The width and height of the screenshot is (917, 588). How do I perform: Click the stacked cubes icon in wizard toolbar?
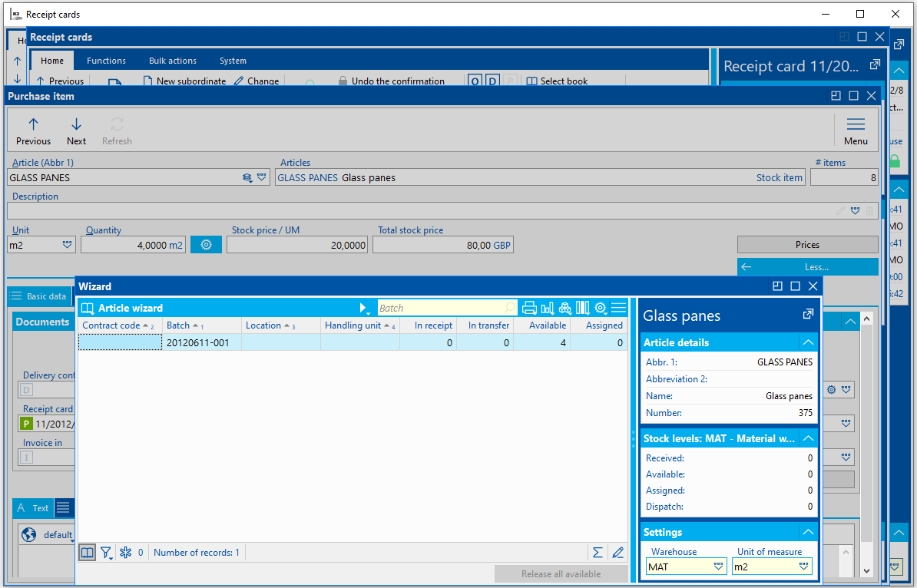click(x=565, y=308)
